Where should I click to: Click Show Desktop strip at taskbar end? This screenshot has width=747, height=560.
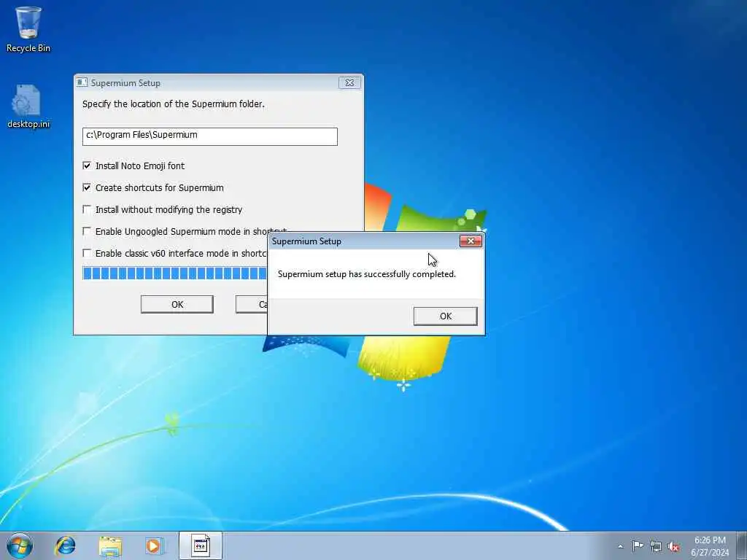(x=742, y=545)
